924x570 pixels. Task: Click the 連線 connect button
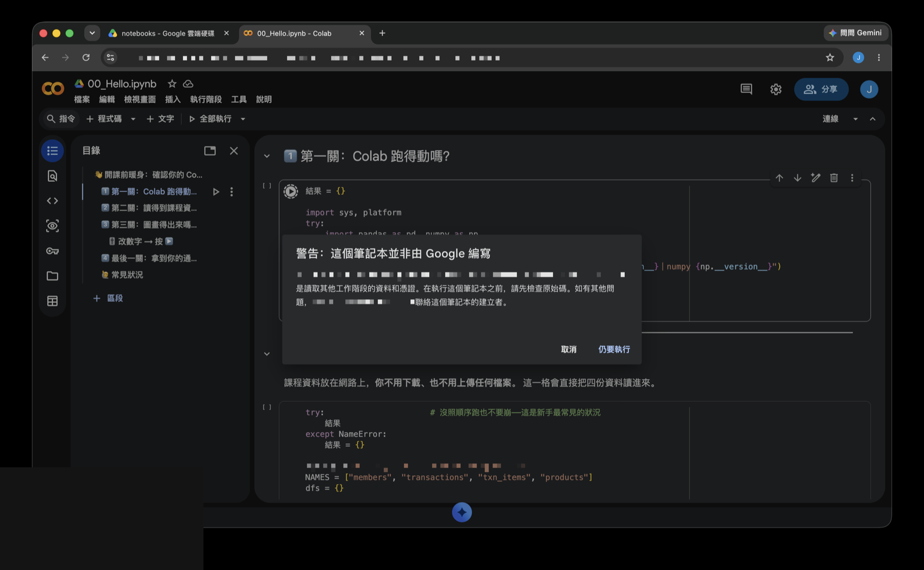pyautogui.click(x=831, y=119)
